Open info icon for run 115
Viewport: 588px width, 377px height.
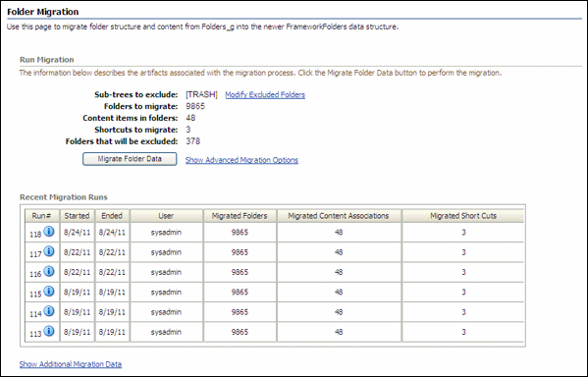49,292
